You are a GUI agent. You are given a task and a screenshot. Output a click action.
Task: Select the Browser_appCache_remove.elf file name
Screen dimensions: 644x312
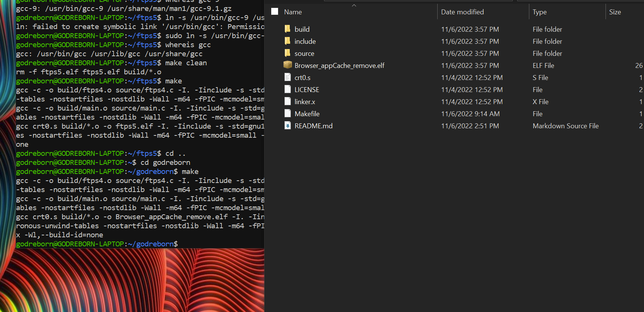coord(339,65)
